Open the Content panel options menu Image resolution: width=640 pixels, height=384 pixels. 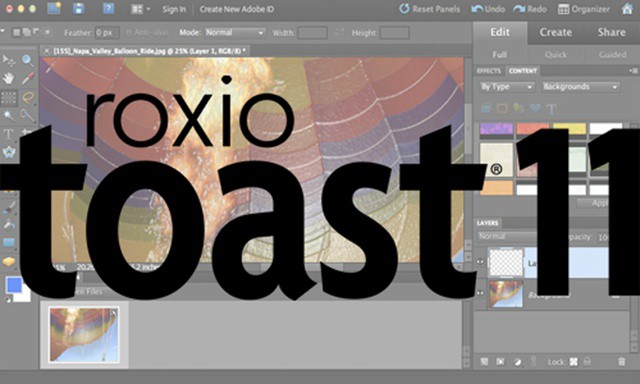[x=633, y=71]
